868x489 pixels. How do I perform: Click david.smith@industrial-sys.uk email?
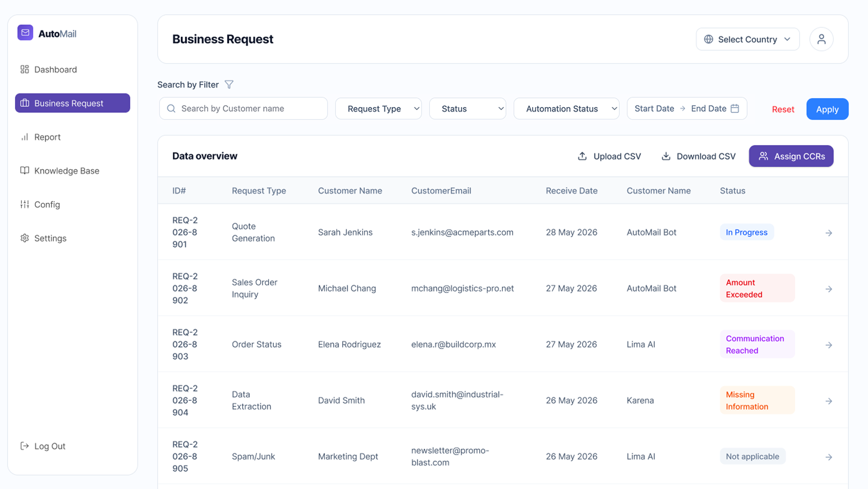457,400
